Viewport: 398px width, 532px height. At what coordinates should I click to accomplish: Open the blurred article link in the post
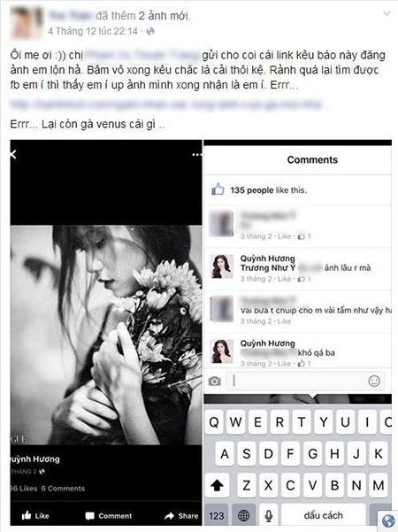tap(166, 104)
